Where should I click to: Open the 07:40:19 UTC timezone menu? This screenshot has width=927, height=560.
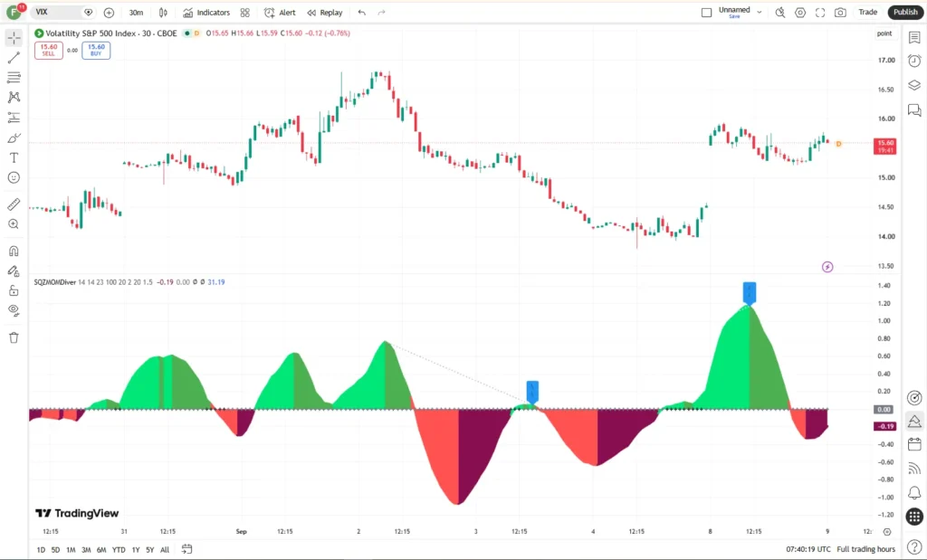[808, 549]
